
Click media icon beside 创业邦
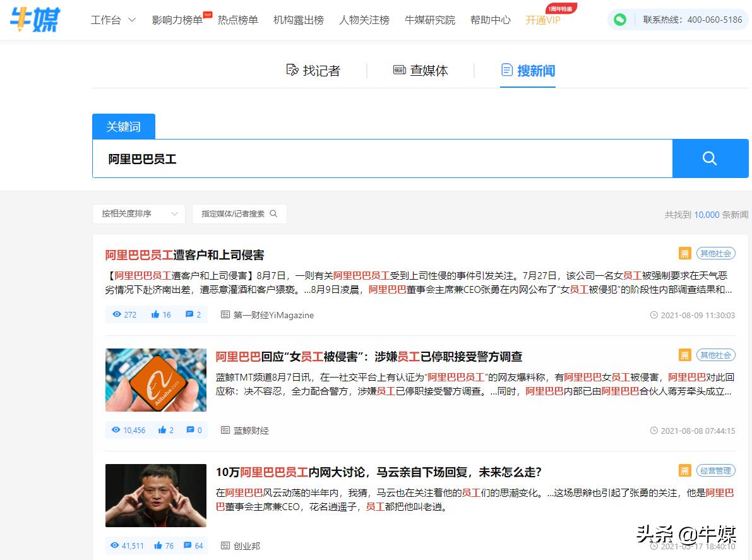pos(225,545)
